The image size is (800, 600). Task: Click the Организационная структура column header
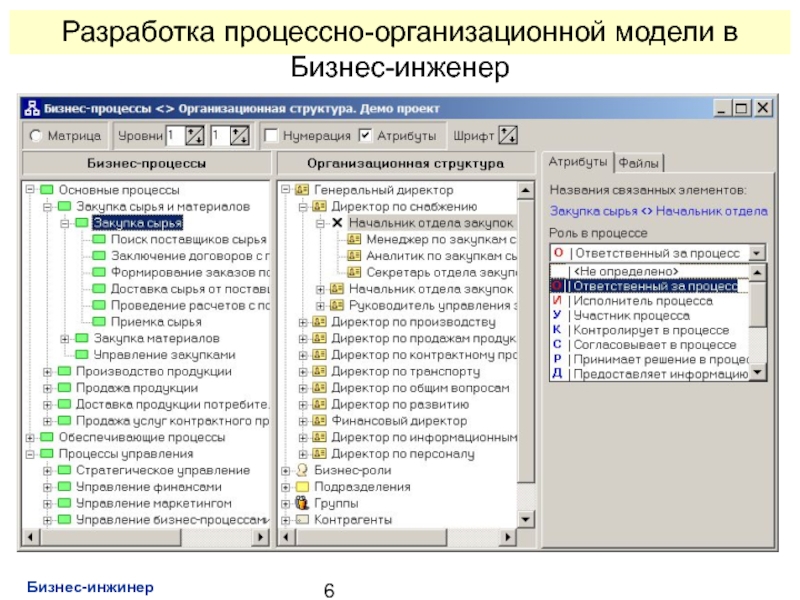pyautogui.click(x=405, y=163)
